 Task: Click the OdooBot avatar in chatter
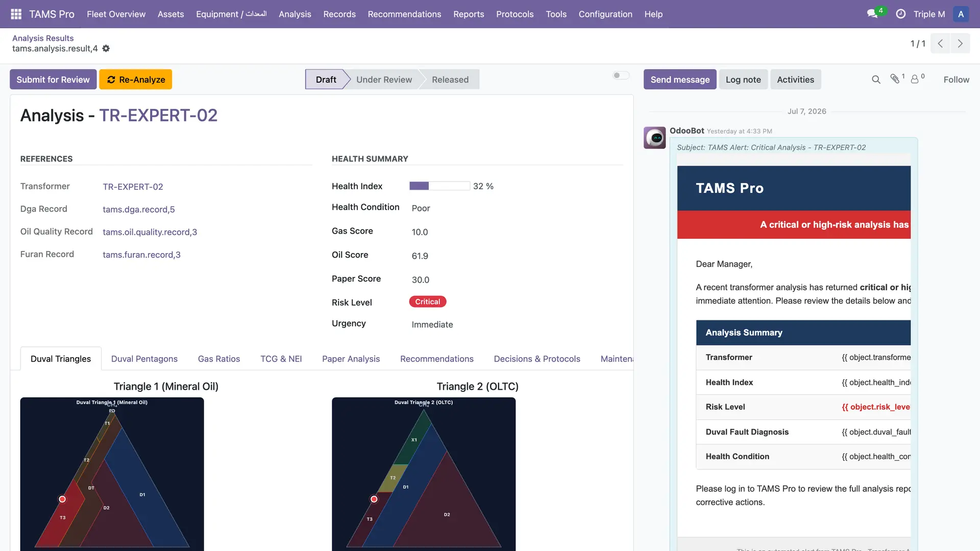(655, 138)
